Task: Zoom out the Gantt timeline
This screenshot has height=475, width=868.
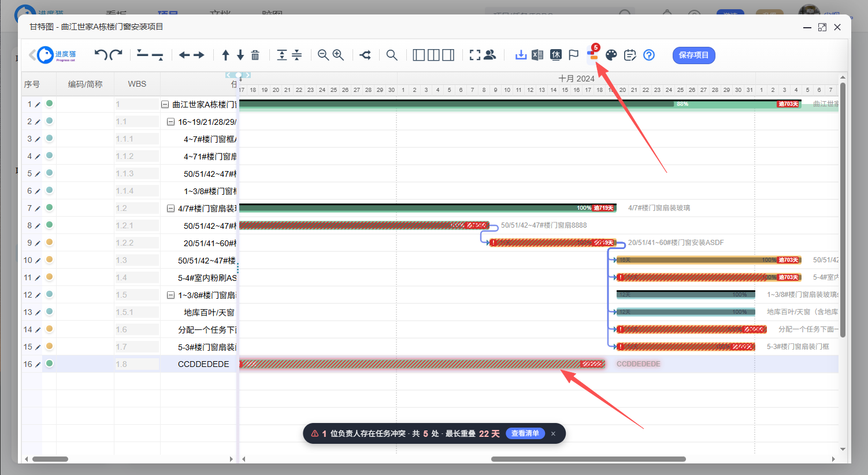Action: coord(324,55)
